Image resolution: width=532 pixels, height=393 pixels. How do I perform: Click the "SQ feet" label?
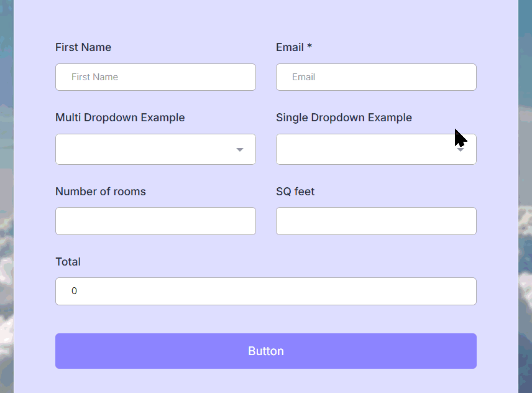point(295,192)
